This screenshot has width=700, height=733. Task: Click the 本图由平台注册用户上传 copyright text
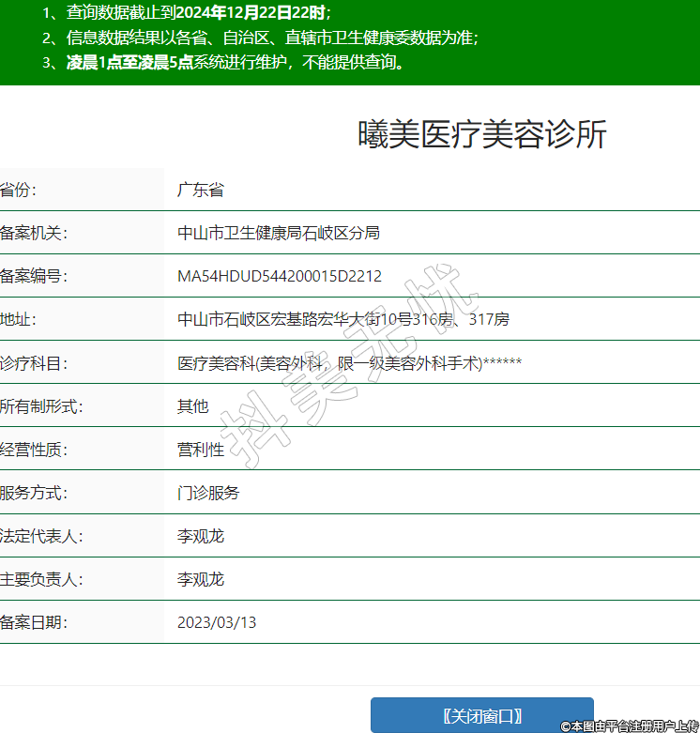[630, 725]
